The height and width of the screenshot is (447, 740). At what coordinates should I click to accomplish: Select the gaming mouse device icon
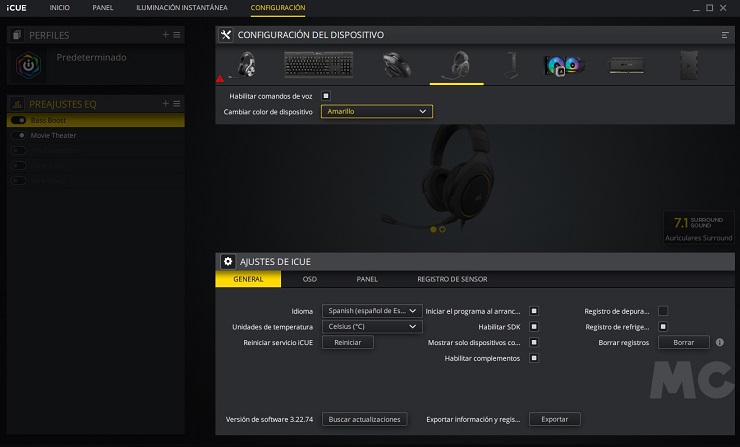[397, 65]
